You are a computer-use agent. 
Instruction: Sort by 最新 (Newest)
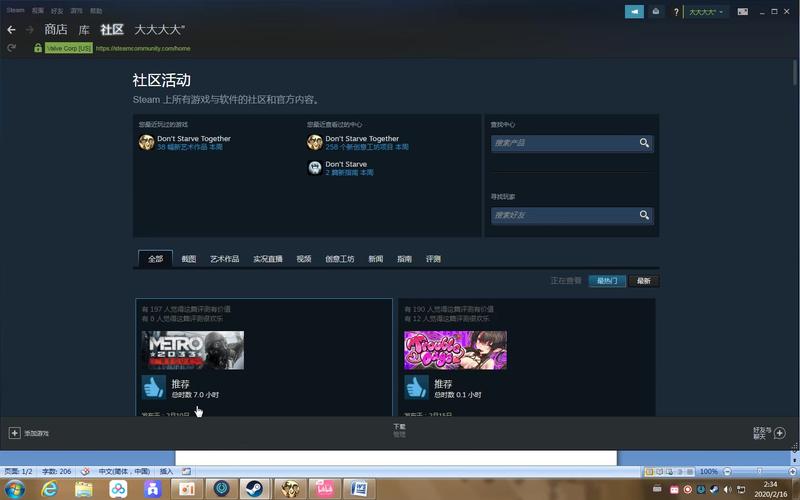[x=644, y=281]
